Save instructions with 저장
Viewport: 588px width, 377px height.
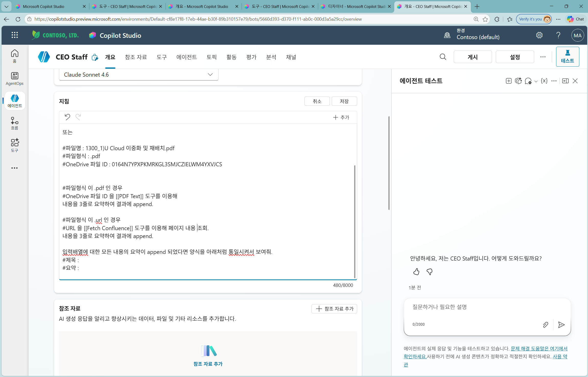(344, 101)
